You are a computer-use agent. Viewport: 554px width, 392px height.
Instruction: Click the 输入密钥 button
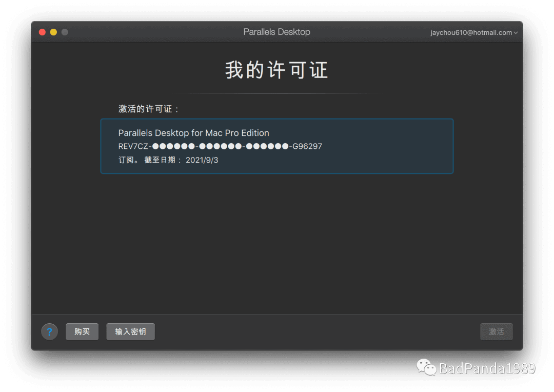pos(130,331)
